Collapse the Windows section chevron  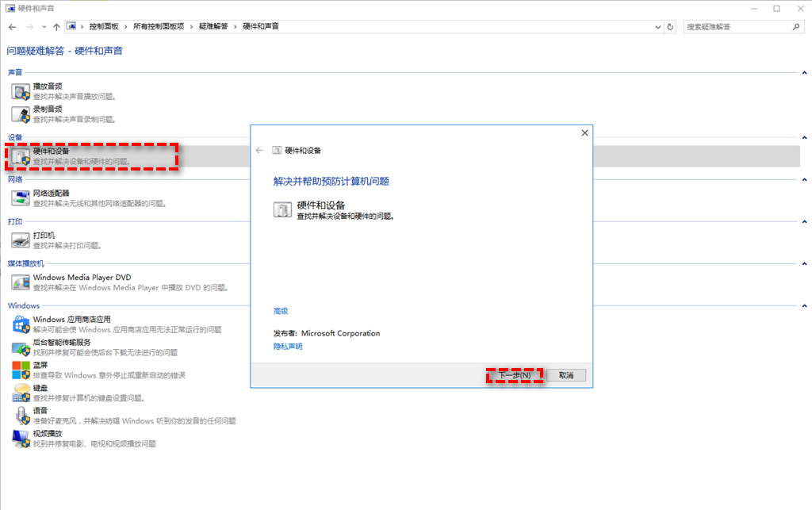[804, 305]
